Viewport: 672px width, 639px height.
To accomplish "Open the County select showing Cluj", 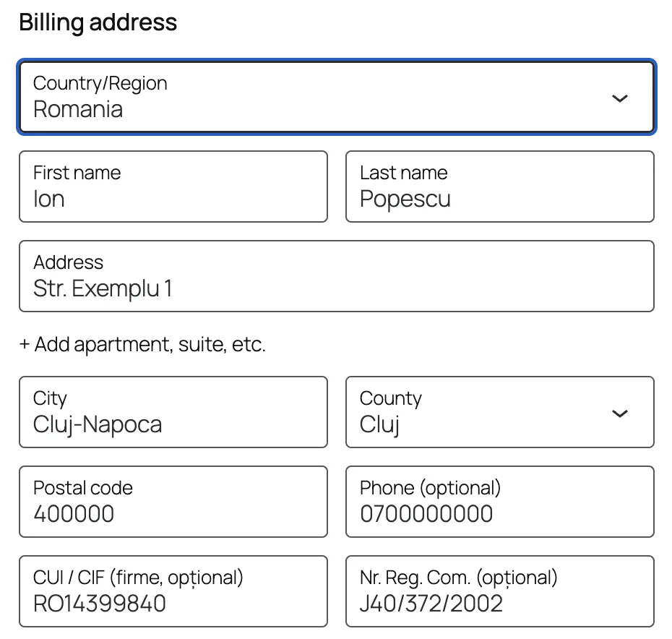I will click(500, 412).
